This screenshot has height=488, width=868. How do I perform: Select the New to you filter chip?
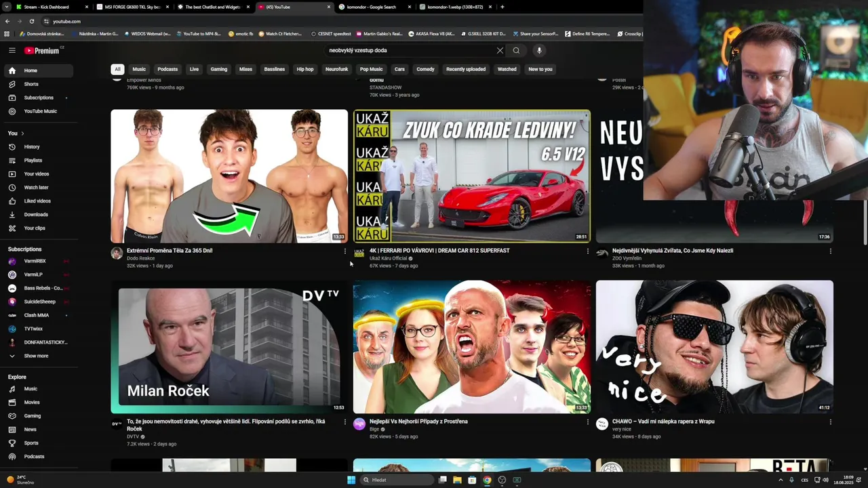[x=540, y=69]
